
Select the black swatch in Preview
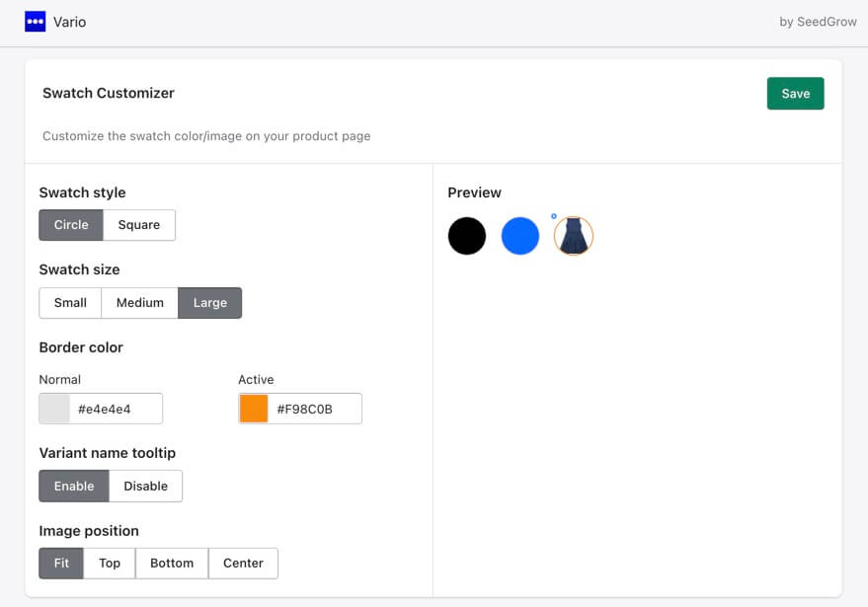tap(467, 236)
